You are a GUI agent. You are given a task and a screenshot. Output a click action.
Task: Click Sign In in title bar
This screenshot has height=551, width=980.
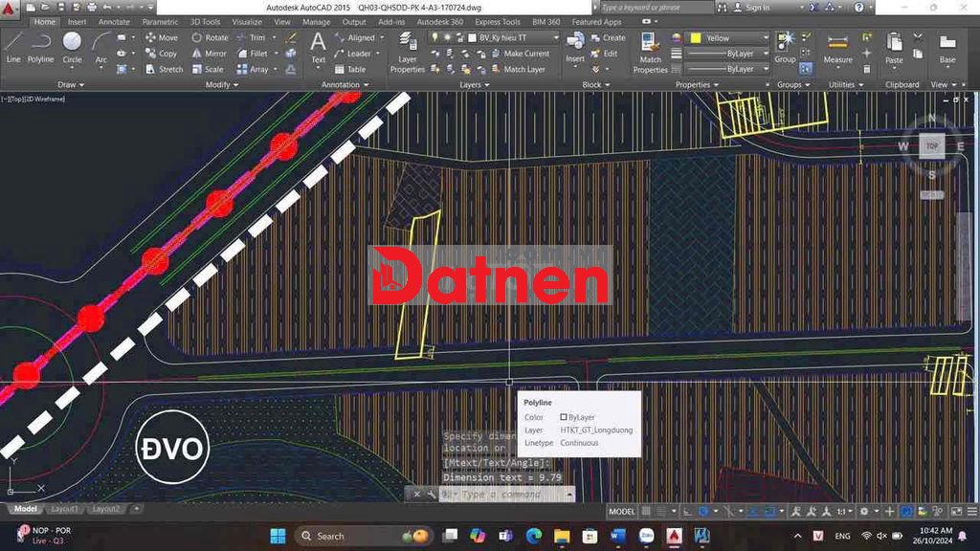(x=756, y=8)
